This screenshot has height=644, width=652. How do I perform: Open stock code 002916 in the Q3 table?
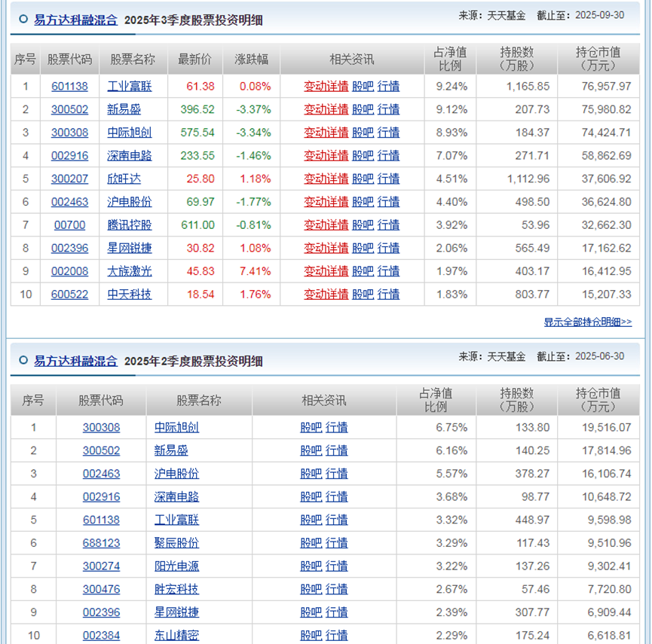tap(69, 156)
